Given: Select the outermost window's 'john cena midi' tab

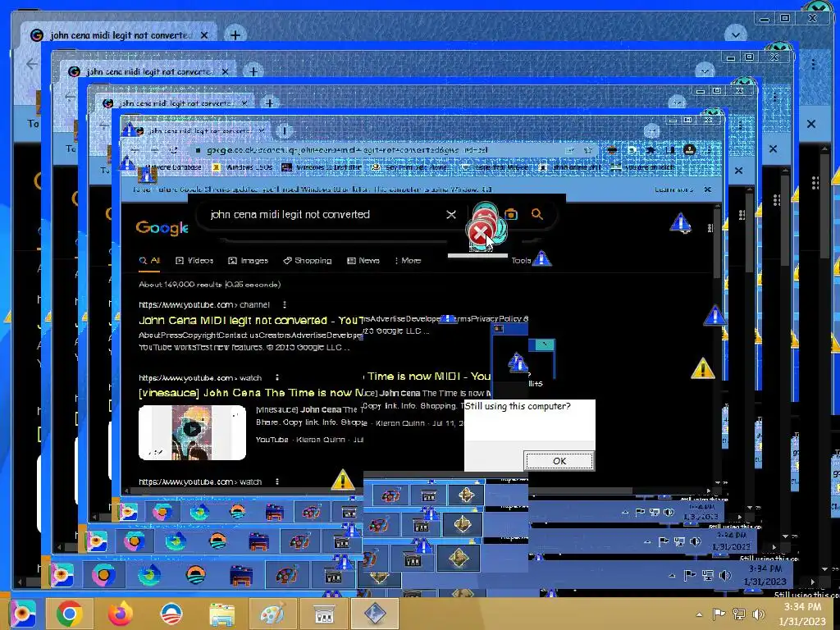Looking at the screenshot, I should pyautogui.click(x=119, y=35).
